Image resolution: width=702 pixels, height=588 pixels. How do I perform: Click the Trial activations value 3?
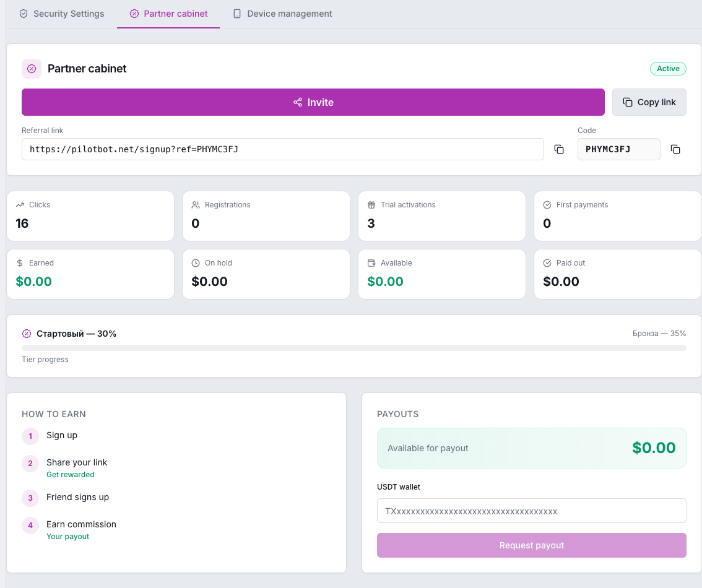tap(371, 223)
